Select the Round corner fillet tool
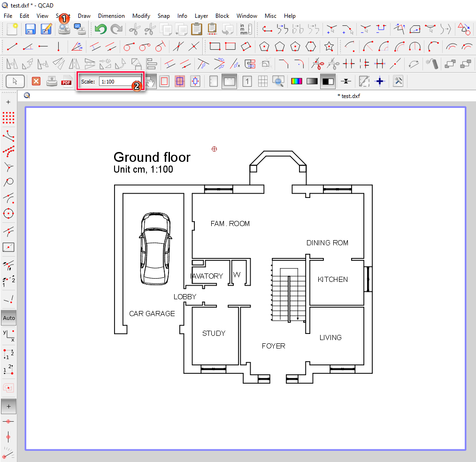 point(299,64)
